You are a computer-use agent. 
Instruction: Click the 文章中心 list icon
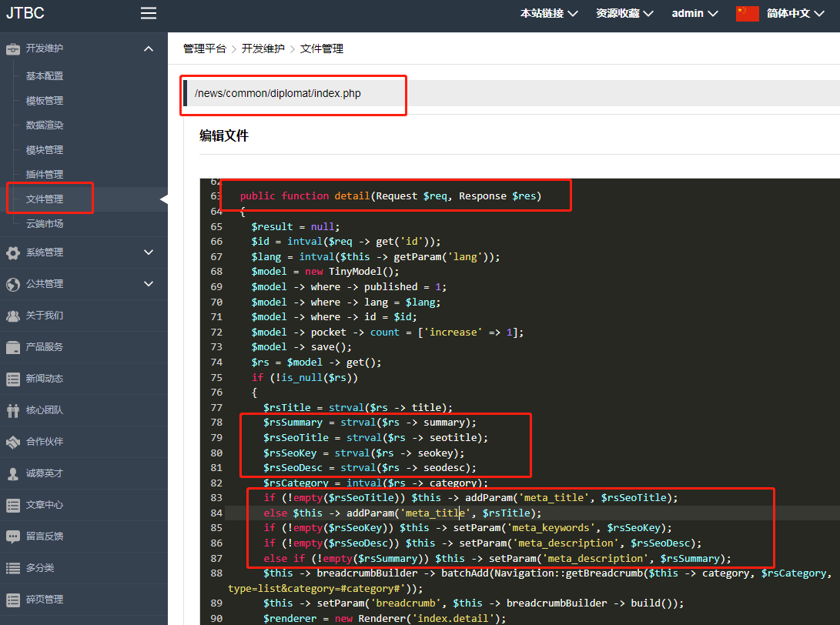coord(13,505)
